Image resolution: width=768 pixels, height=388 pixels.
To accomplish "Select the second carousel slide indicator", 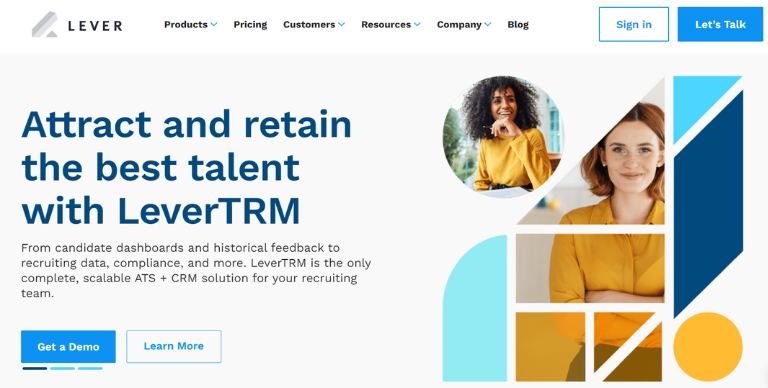I will coord(63,368).
